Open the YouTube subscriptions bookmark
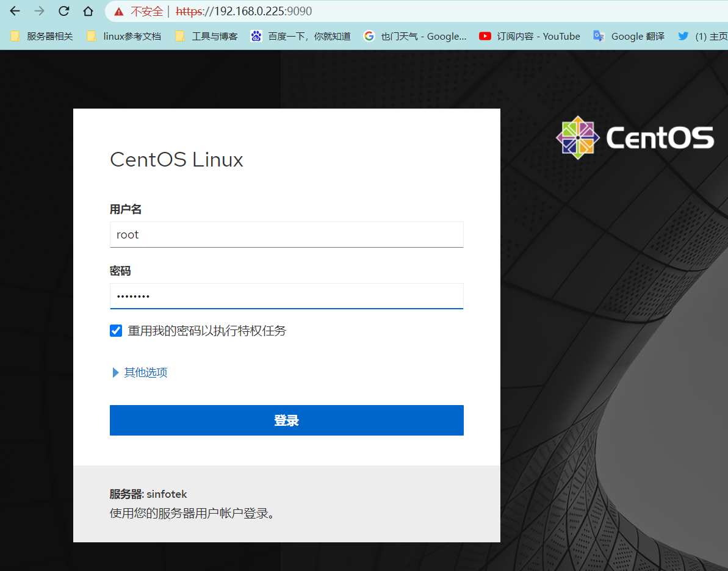 pos(530,36)
